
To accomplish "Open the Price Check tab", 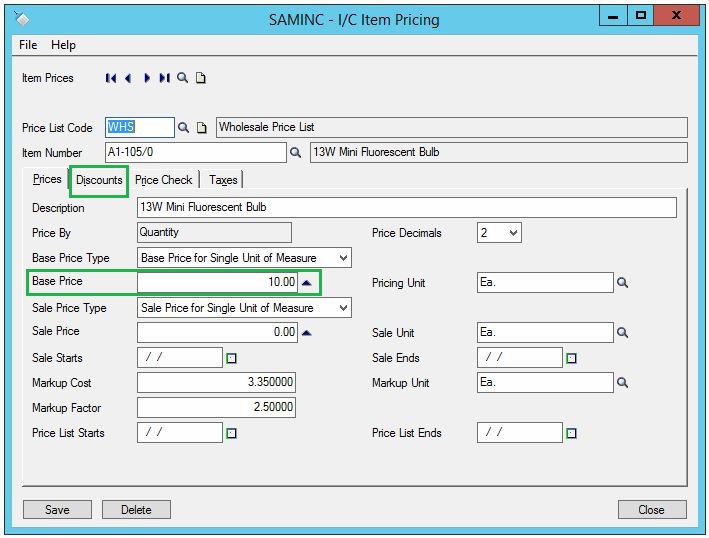I will tap(164, 180).
